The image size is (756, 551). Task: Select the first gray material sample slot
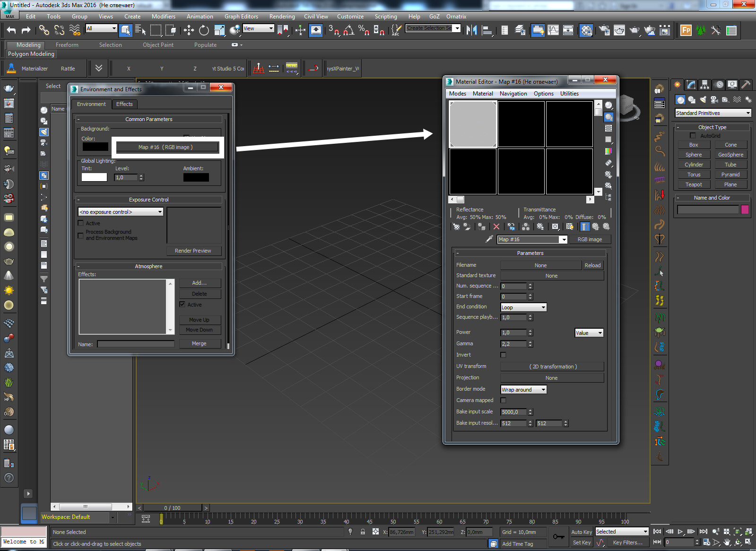pyautogui.click(x=473, y=124)
